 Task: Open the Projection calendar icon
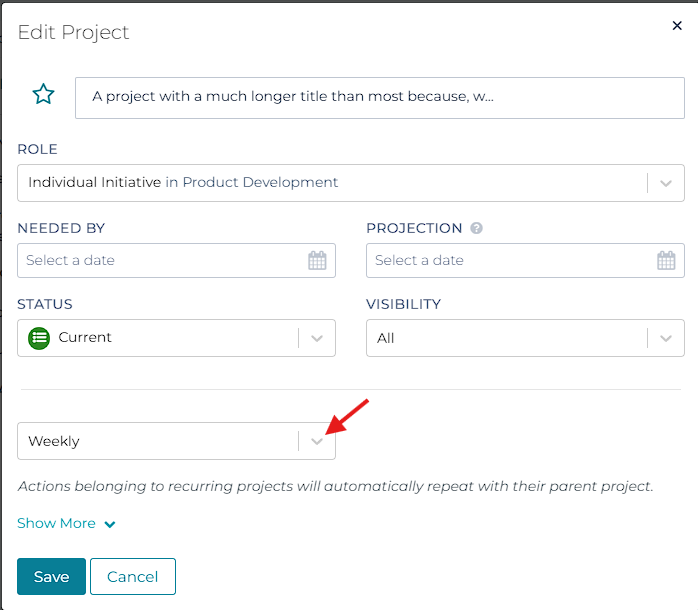[666, 261]
